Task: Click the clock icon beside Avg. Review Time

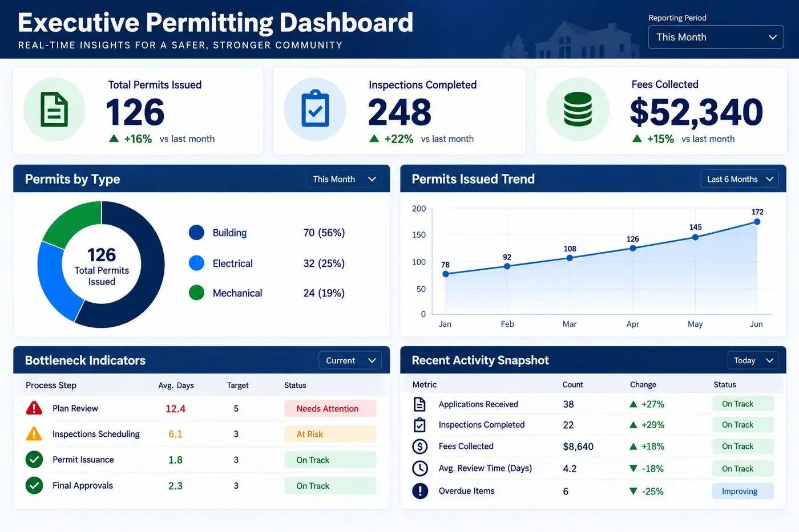Action: (x=420, y=468)
